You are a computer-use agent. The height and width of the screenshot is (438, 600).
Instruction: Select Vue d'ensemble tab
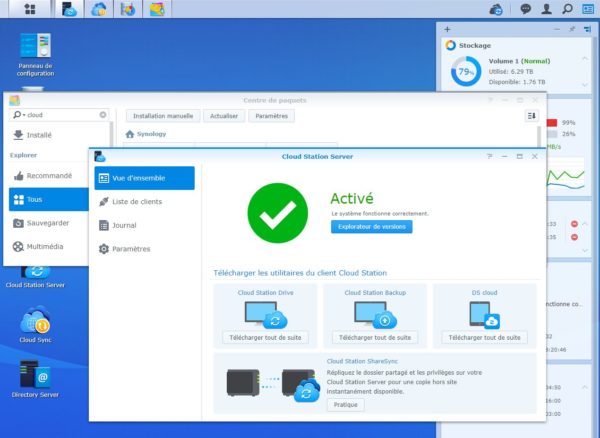point(144,178)
